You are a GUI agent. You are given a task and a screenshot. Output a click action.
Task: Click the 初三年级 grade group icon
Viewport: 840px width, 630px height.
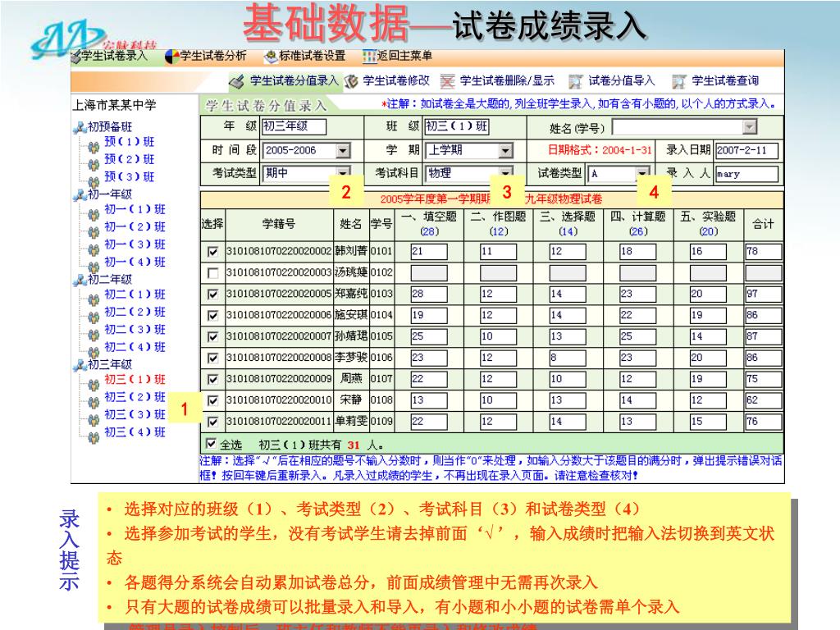click(x=80, y=365)
